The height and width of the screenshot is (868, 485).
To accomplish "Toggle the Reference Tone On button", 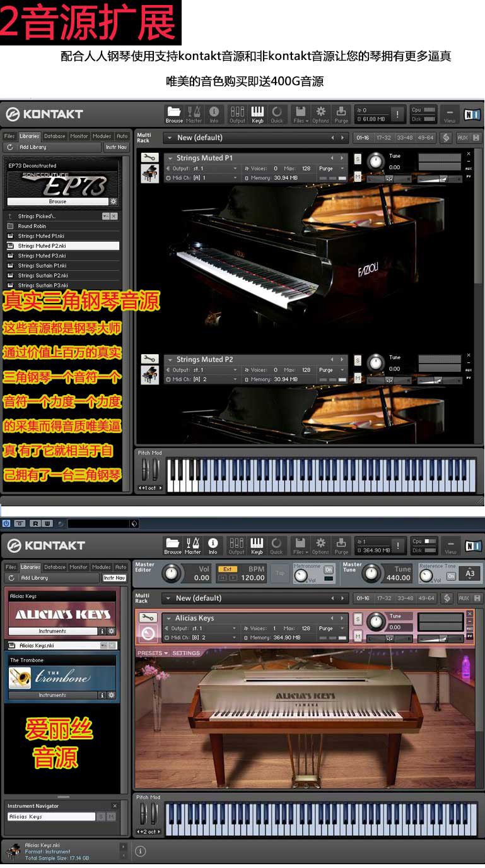I will click(x=451, y=576).
